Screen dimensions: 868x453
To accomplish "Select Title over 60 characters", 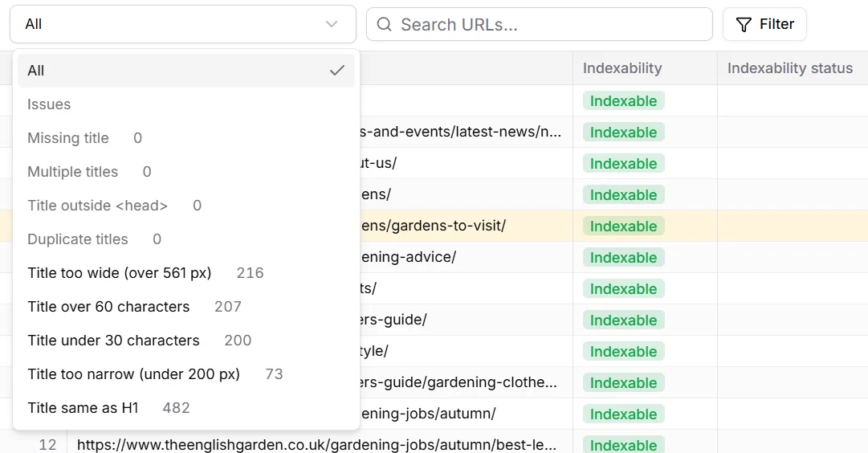I will (x=186, y=307).
